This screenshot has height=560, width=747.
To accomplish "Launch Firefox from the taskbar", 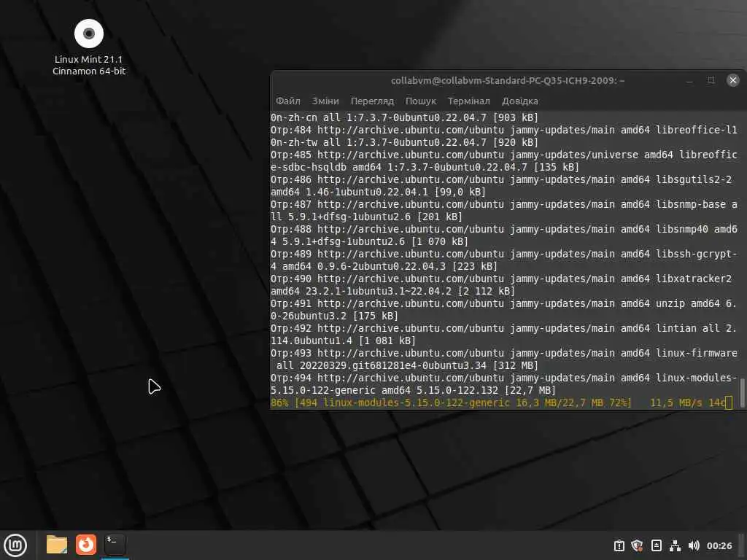I will [86, 544].
